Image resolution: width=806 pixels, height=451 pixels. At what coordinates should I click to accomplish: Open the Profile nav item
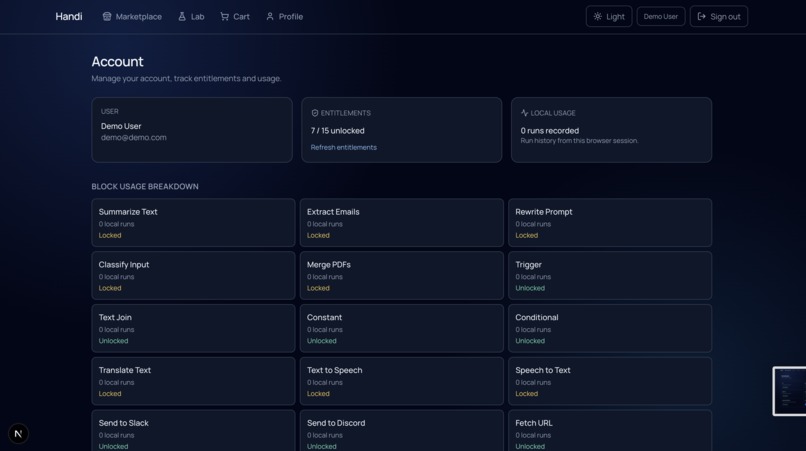tap(284, 16)
